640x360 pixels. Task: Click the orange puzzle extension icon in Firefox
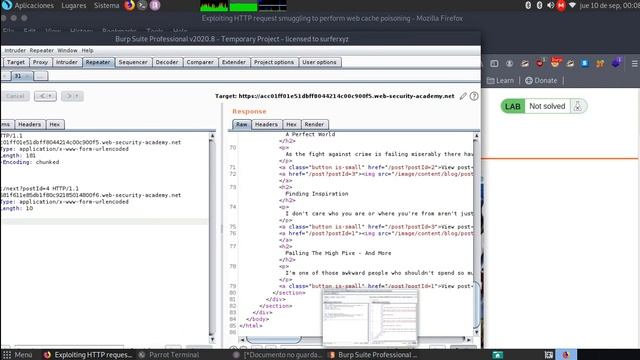coord(600,64)
